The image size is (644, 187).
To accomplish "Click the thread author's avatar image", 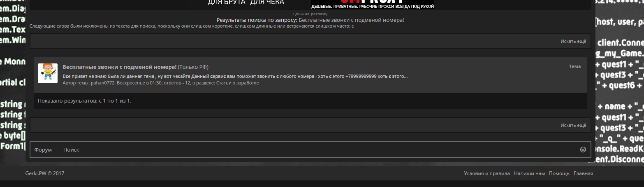I will (48, 73).
